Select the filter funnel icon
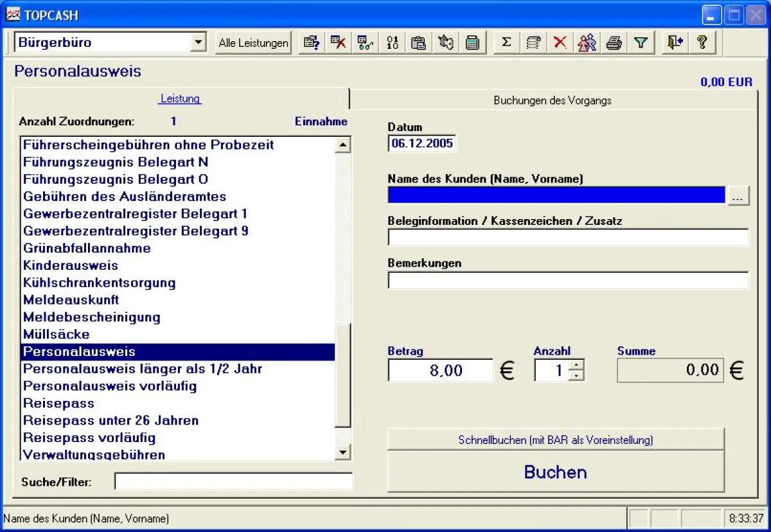 click(641, 42)
